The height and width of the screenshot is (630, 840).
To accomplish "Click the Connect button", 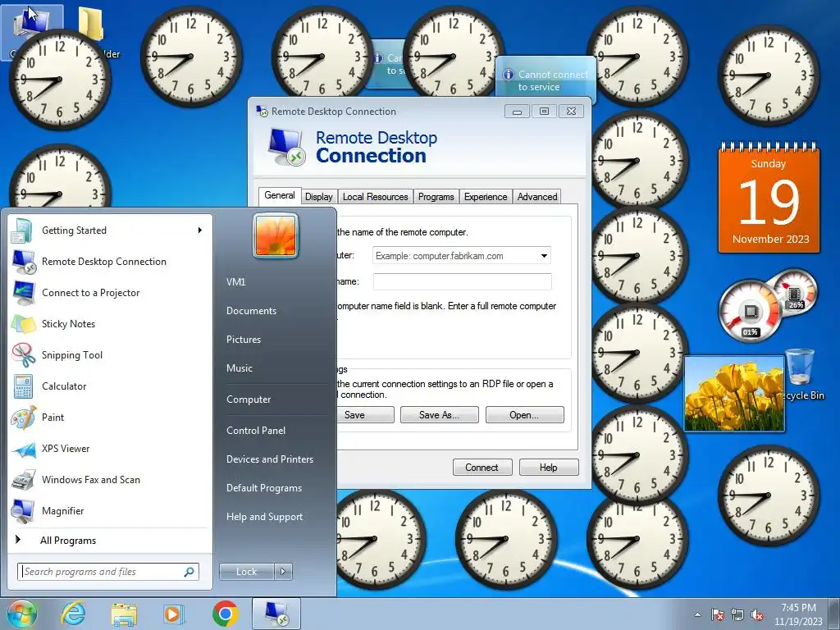I will click(x=482, y=467).
